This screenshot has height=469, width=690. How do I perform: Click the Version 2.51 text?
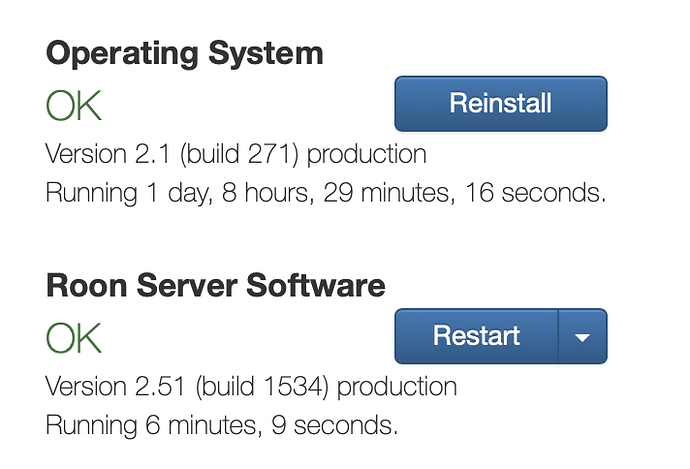[x=115, y=387]
